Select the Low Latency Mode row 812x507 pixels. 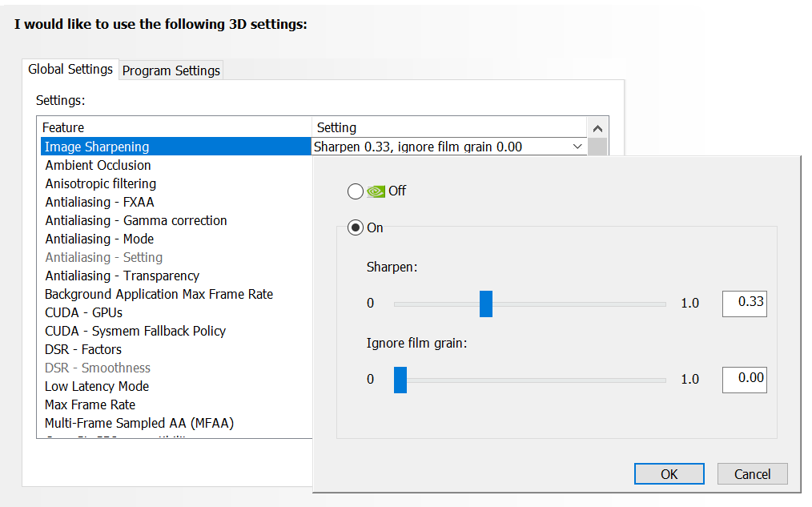pyautogui.click(x=176, y=386)
